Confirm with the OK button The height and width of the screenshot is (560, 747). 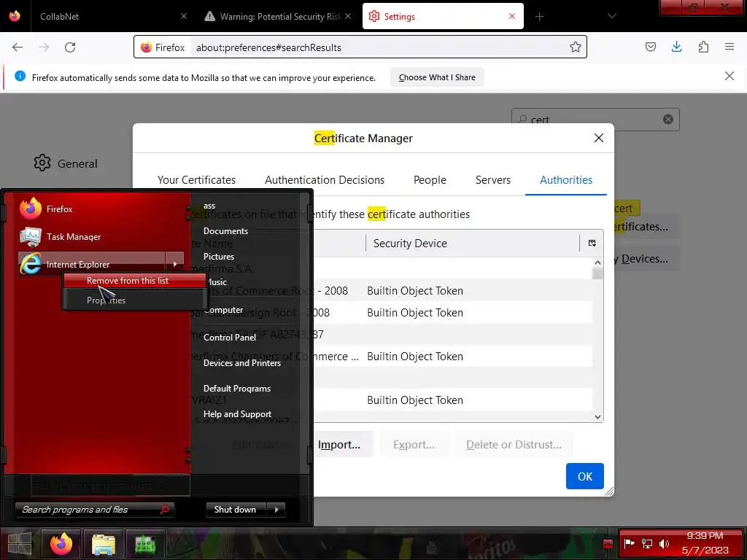point(584,476)
